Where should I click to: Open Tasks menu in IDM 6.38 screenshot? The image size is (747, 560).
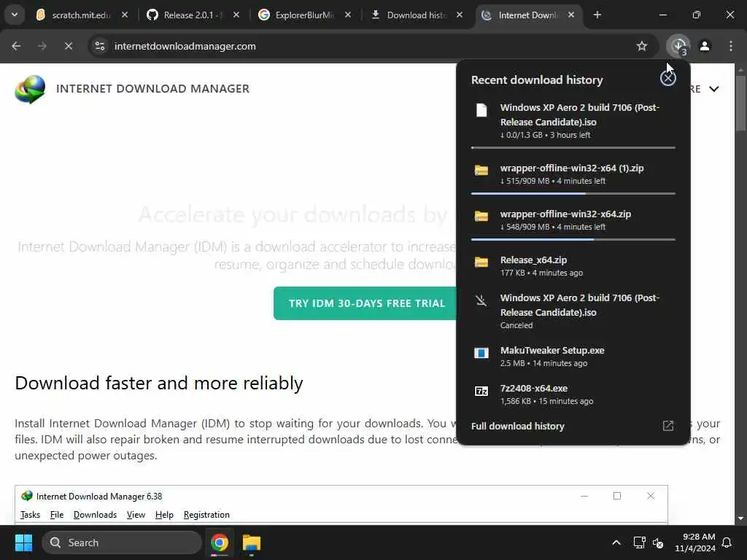click(x=30, y=515)
